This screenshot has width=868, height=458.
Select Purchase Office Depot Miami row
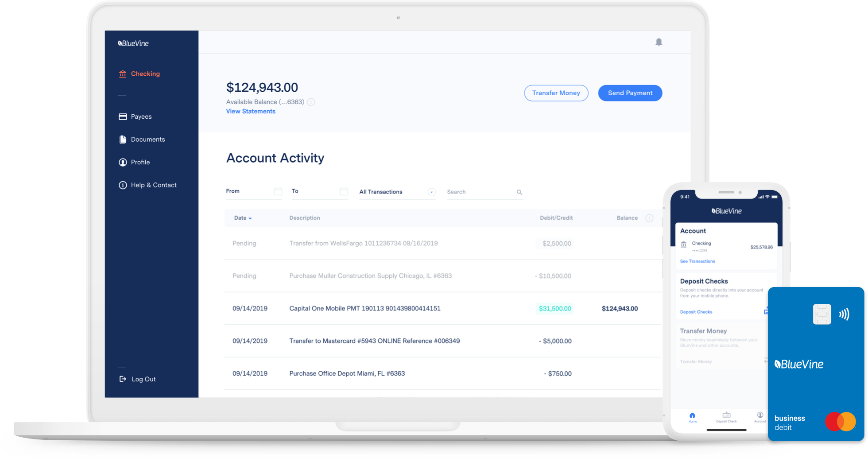pyautogui.click(x=443, y=374)
